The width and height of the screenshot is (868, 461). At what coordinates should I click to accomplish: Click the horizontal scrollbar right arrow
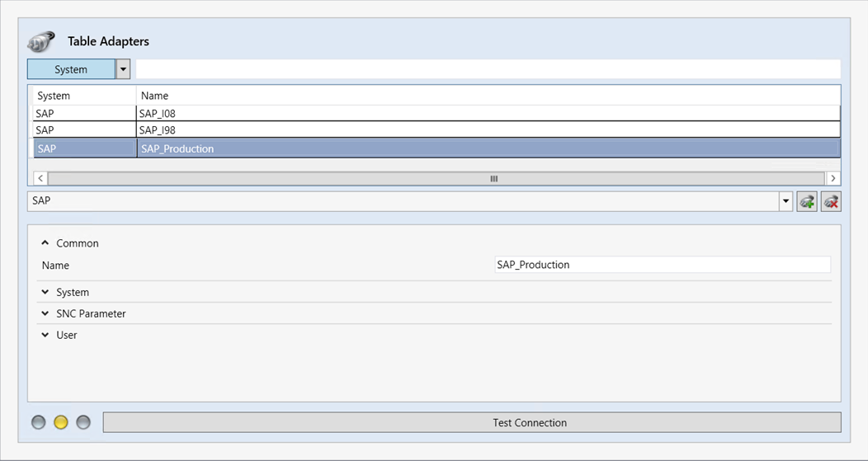coord(833,178)
